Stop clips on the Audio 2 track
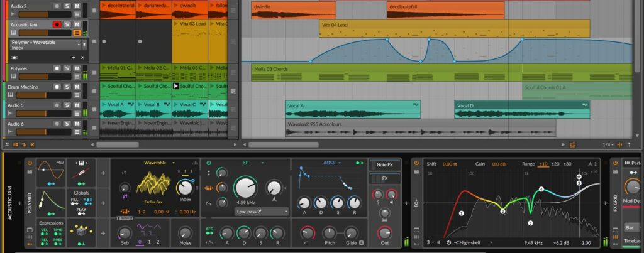This screenshot has height=253, width=644. [x=94, y=10]
